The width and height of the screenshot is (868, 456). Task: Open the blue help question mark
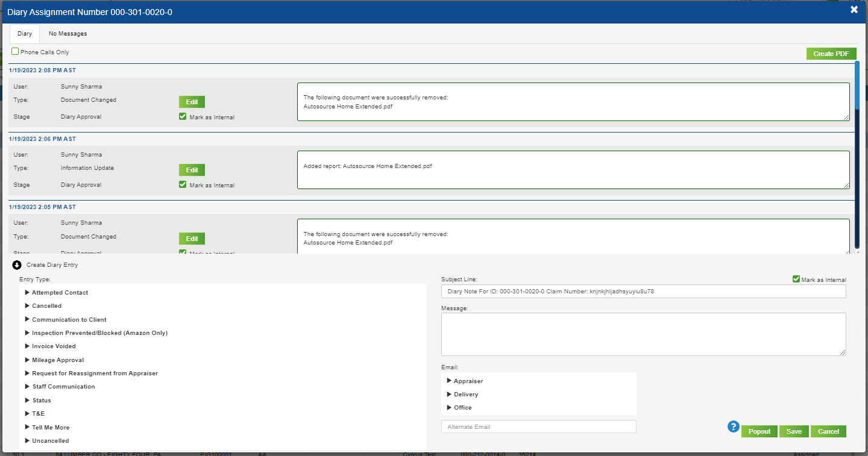point(733,426)
